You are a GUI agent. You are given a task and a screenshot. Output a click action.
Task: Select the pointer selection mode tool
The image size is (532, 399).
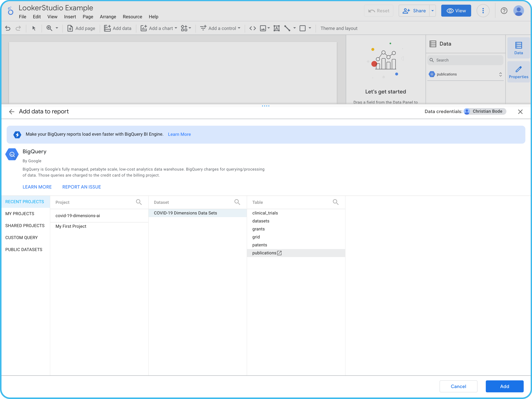pyautogui.click(x=34, y=28)
